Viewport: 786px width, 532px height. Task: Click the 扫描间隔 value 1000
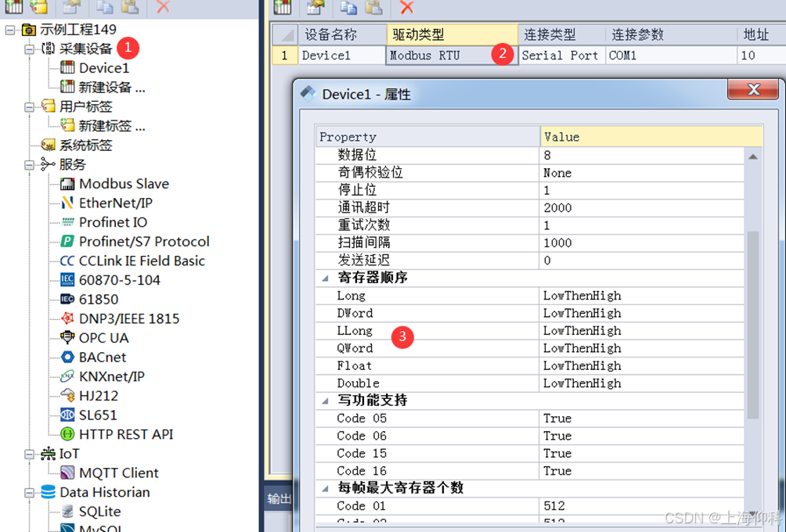pos(642,243)
